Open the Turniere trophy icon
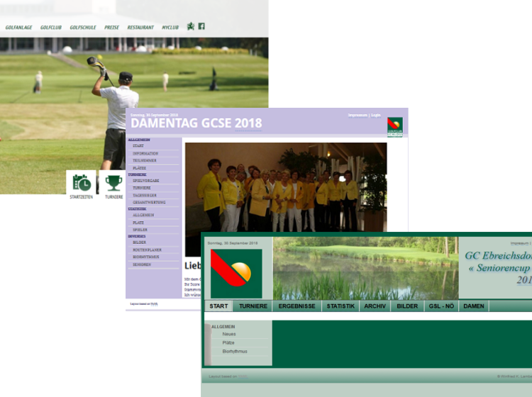532x397 pixels. (113, 182)
